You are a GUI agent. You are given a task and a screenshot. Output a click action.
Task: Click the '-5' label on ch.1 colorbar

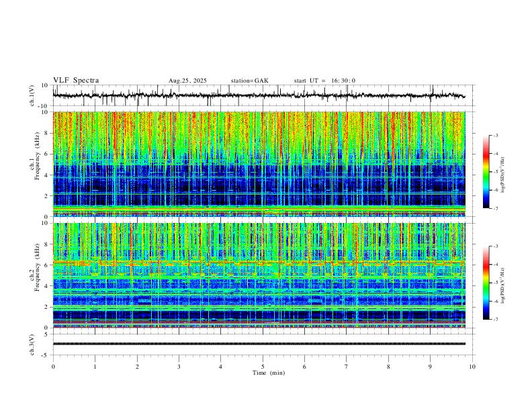(x=496, y=172)
